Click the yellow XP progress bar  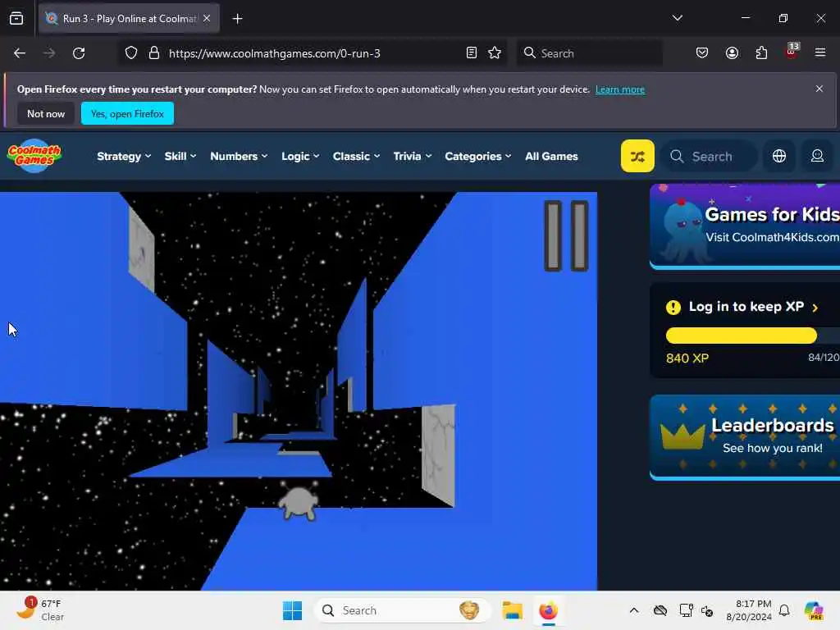pyautogui.click(x=741, y=336)
